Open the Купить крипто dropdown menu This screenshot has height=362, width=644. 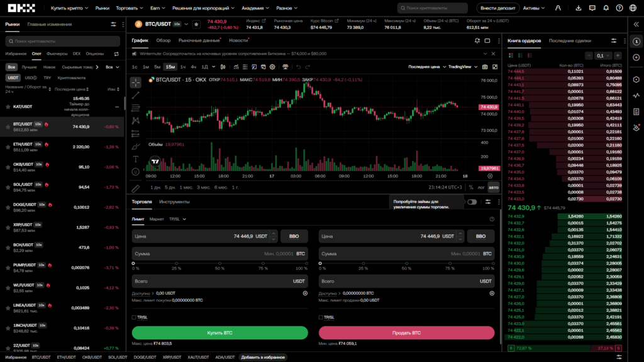tap(69, 8)
